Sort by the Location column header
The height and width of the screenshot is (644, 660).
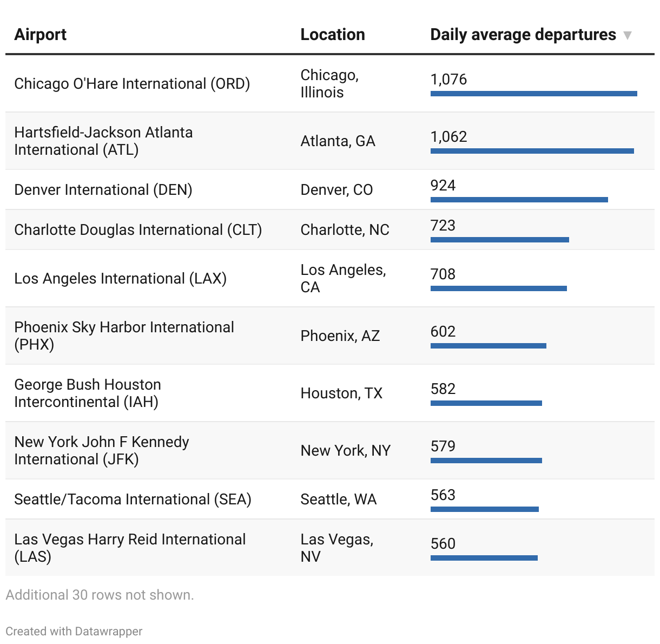(x=332, y=35)
